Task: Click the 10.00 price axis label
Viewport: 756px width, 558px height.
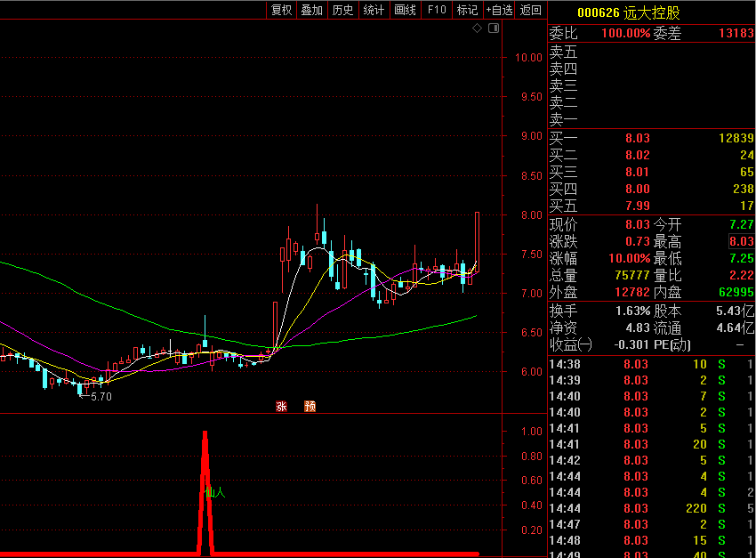Action: click(529, 58)
